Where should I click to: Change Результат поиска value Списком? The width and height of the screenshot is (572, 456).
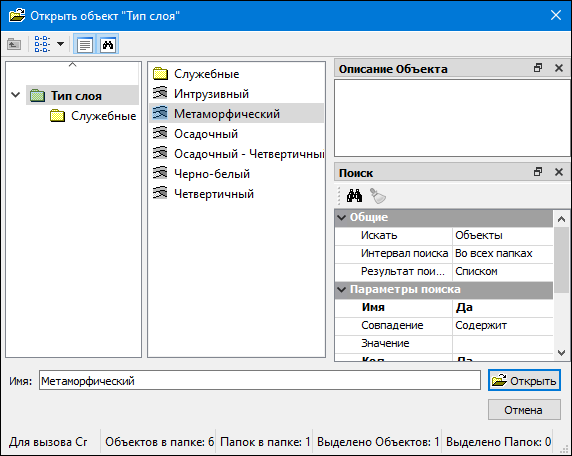[503, 271]
